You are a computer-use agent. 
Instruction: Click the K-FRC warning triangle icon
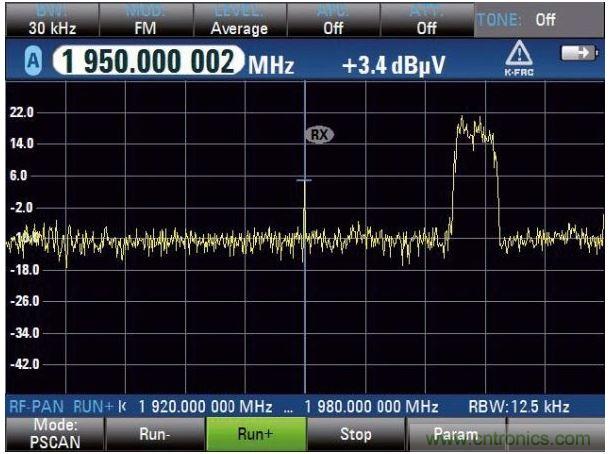519,61
